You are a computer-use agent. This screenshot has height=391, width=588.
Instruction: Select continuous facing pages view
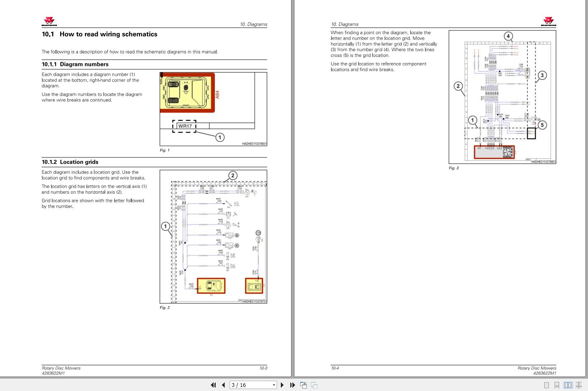pos(579,385)
